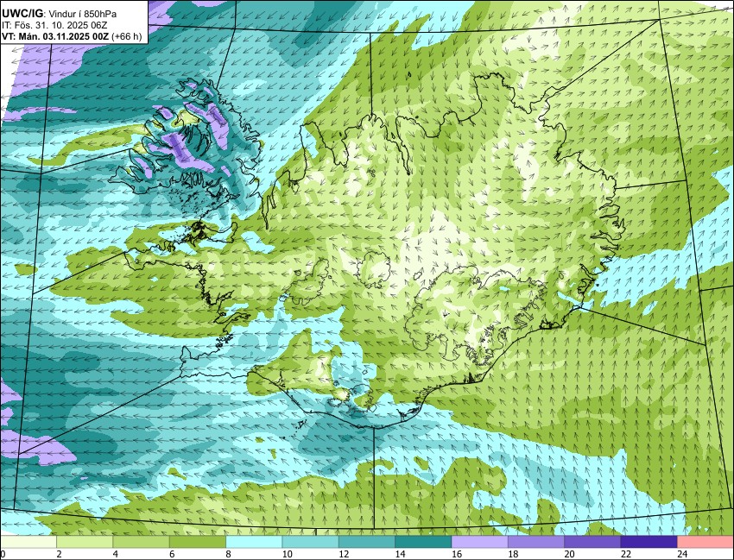The width and height of the screenshot is (734, 560).
Task: Click the legend value '10'
Action: pos(288,554)
